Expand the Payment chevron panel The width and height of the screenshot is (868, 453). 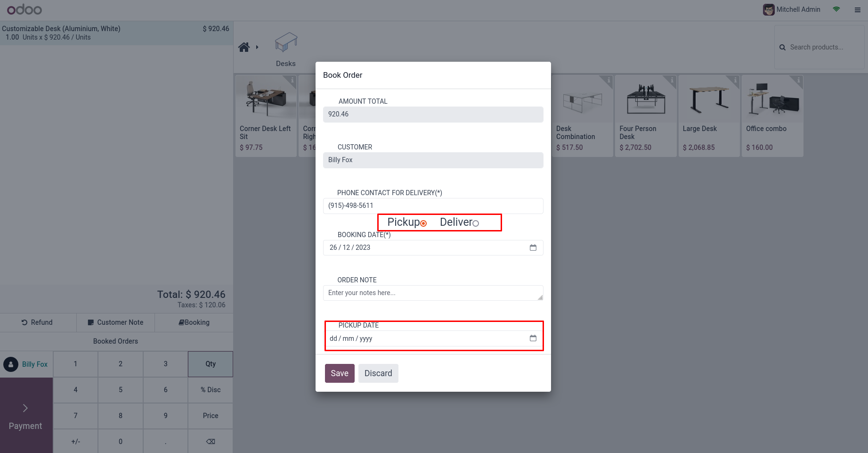pos(26,408)
